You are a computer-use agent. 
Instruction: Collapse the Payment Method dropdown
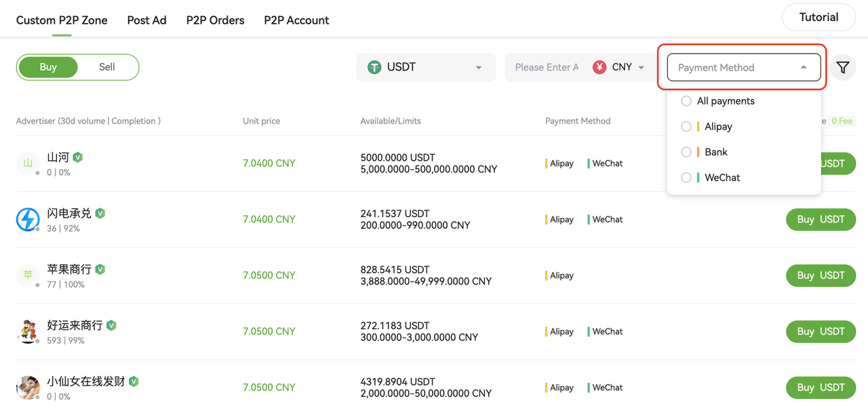tap(804, 67)
